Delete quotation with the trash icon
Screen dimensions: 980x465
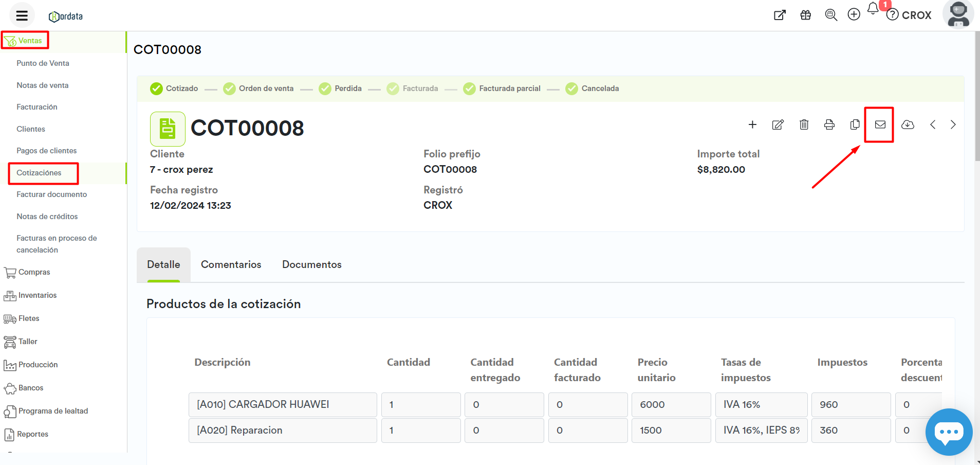pyautogui.click(x=804, y=124)
